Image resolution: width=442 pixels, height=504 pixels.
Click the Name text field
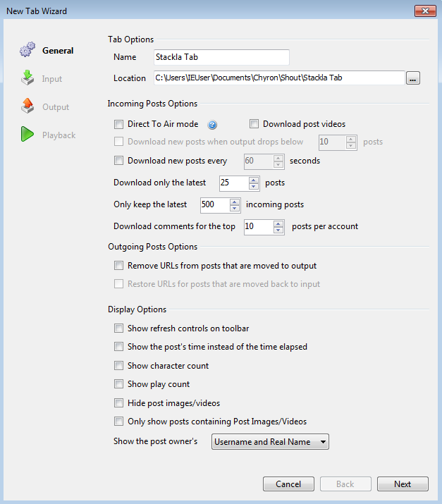pos(221,57)
